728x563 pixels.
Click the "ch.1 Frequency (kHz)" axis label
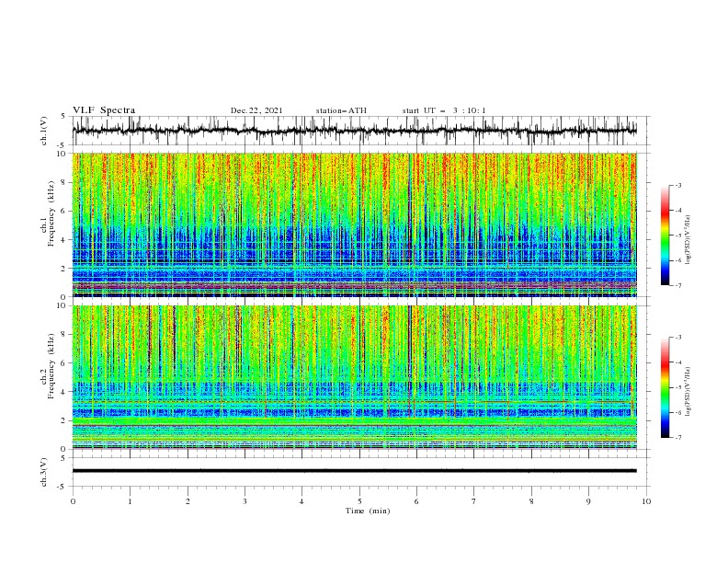point(48,213)
